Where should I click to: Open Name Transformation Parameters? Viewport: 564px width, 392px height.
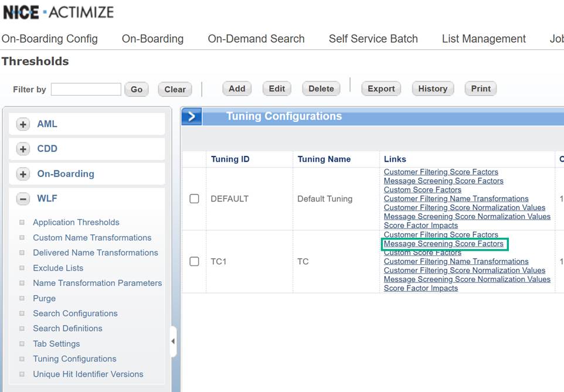(97, 283)
